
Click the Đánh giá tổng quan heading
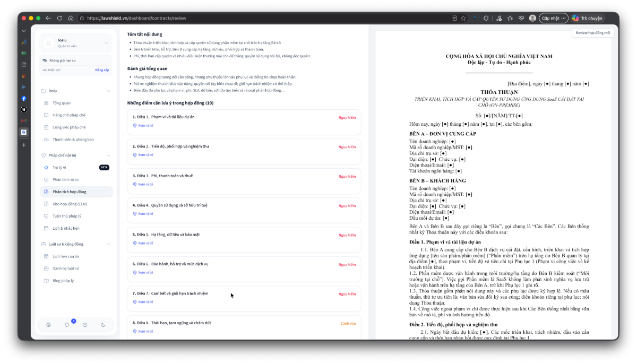click(148, 68)
